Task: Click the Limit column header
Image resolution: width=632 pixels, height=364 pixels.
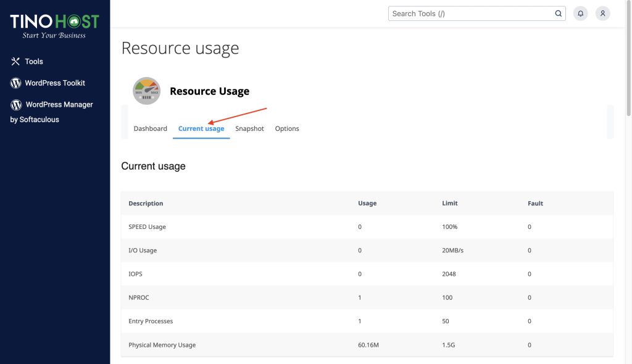Action: [450, 204]
